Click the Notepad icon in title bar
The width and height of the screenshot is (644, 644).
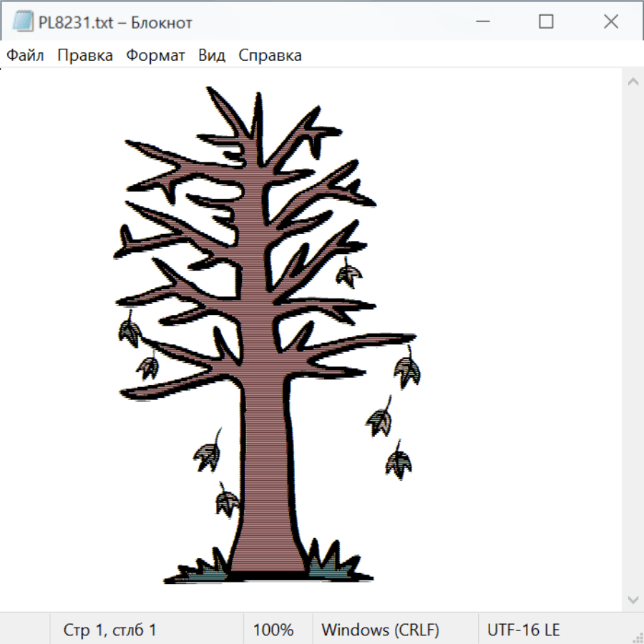22,22
